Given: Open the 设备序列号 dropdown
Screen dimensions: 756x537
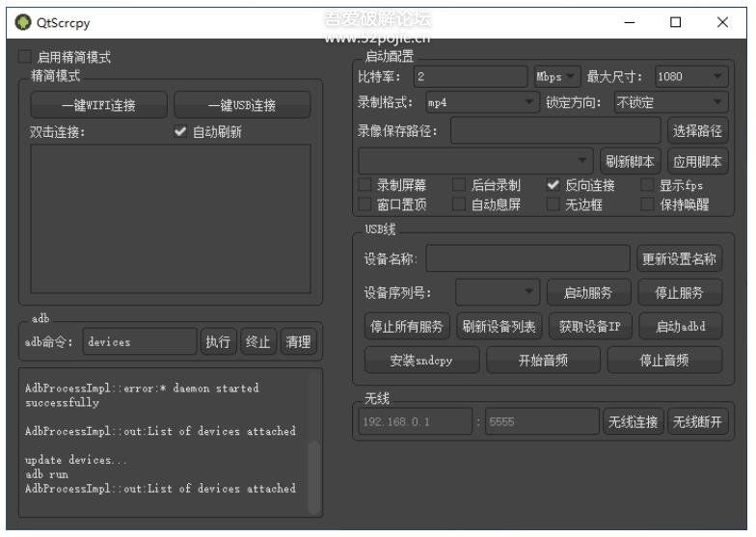Looking at the screenshot, I should click(x=497, y=292).
